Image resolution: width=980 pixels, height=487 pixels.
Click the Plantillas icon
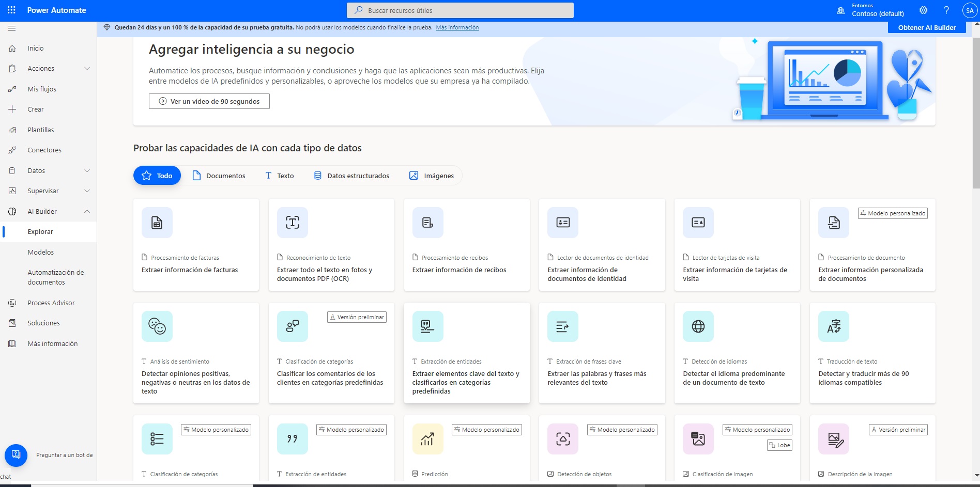click(x=12, y=130)
